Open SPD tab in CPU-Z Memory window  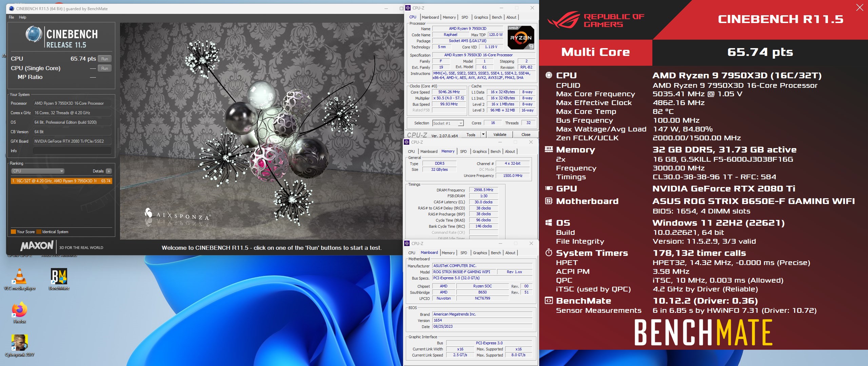click(463, 151)
